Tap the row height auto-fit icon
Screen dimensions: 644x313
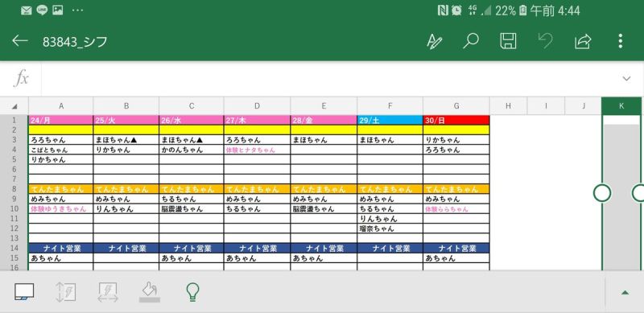pos(66,292)
